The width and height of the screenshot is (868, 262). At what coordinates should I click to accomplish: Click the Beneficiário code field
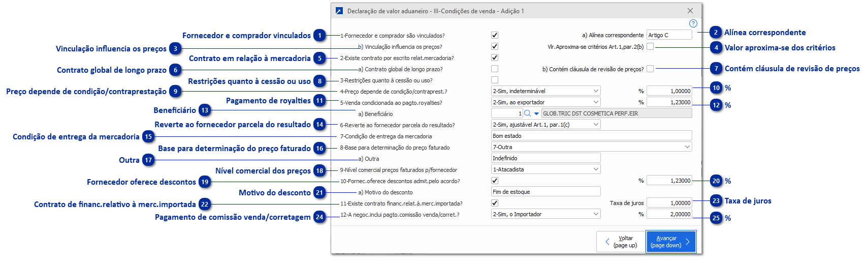[x=507, y=113]
